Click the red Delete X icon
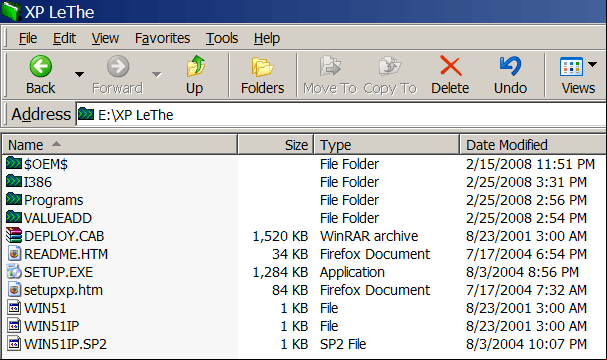 451,66
